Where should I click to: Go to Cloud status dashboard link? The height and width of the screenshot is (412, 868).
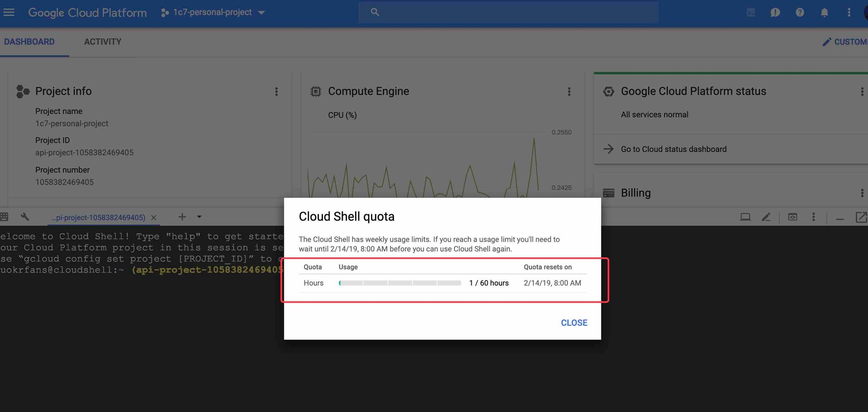click(673, 149)
